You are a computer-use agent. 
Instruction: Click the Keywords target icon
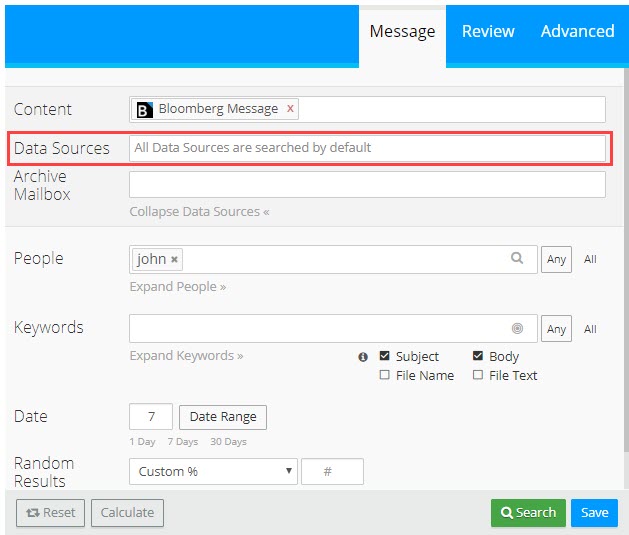pyautogui.click(x=517, y=328)
